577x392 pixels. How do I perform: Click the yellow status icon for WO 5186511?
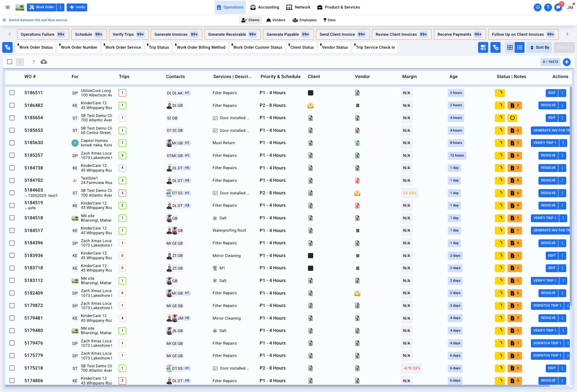coord(500,93)
